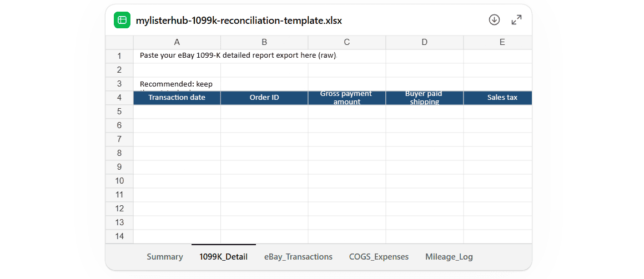Switch to the Mileage_Log sheet tab

[x=449, y=257]
